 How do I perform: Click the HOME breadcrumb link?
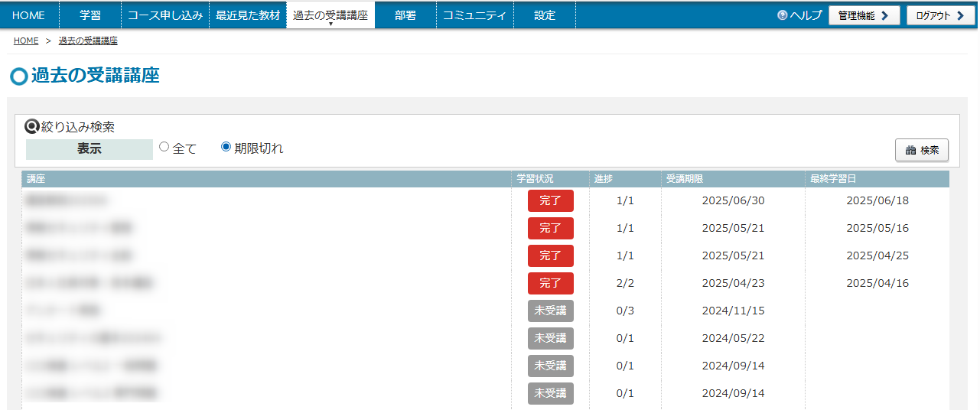click(x=26, y=41)
